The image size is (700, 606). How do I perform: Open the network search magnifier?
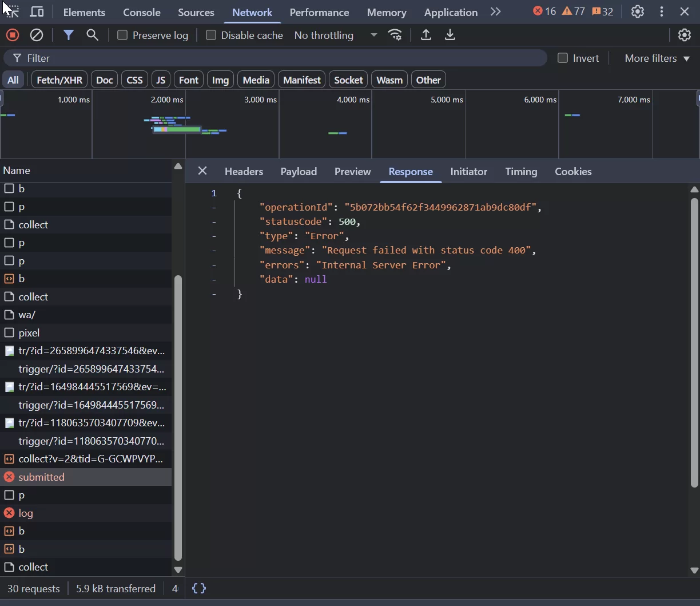point(93,35)
